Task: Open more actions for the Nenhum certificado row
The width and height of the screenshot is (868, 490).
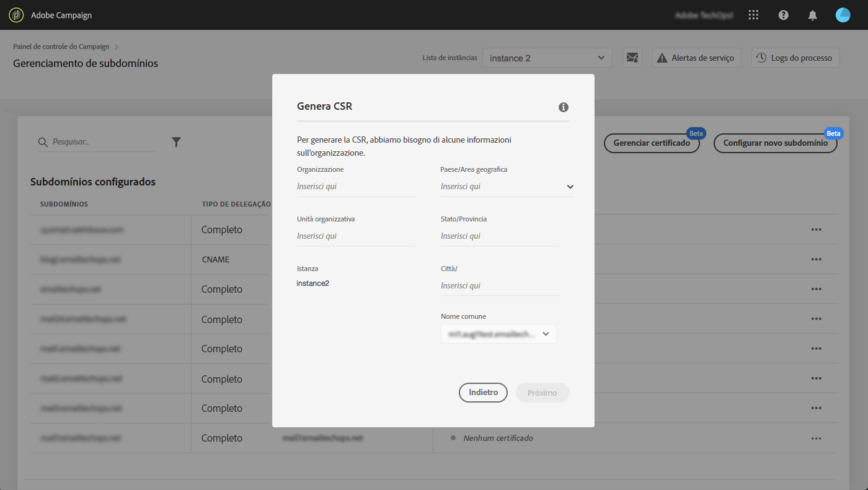Action: click(x=816, y=438)
